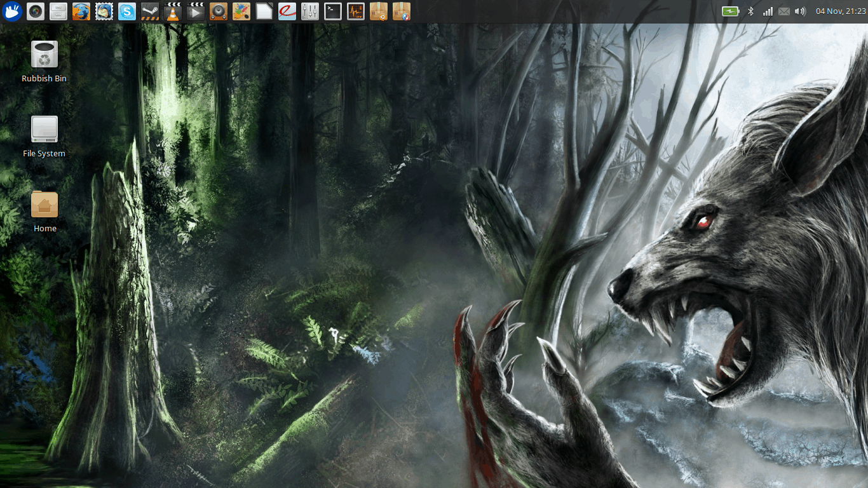Open the clock showing 04 Nov, 21:23
The image size is (868, 488).
tap(841, 11)
